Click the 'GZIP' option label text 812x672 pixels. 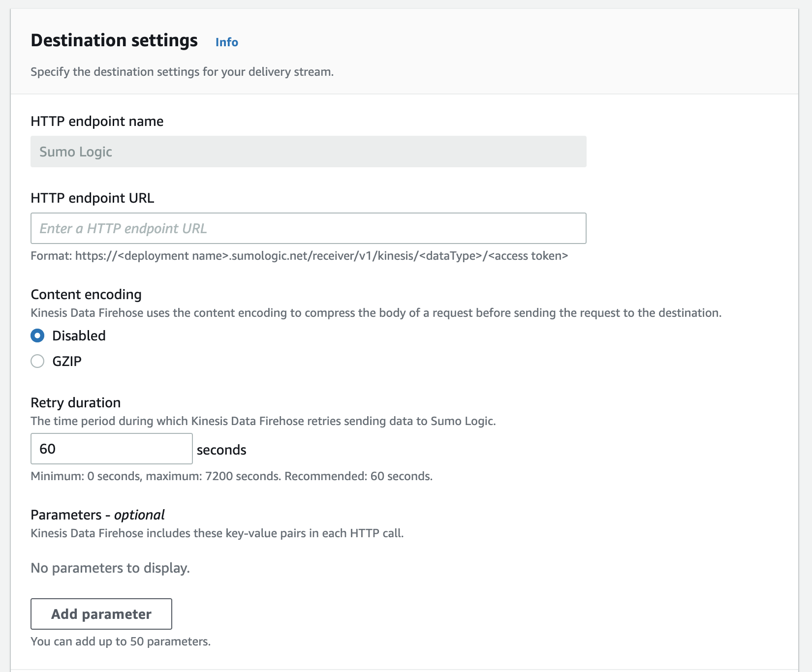click(x=67, y=361)
